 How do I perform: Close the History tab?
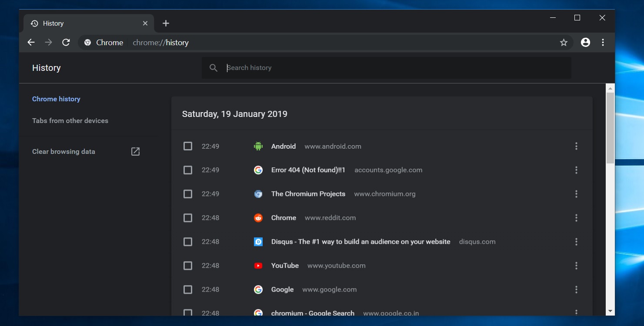point(145,23)
